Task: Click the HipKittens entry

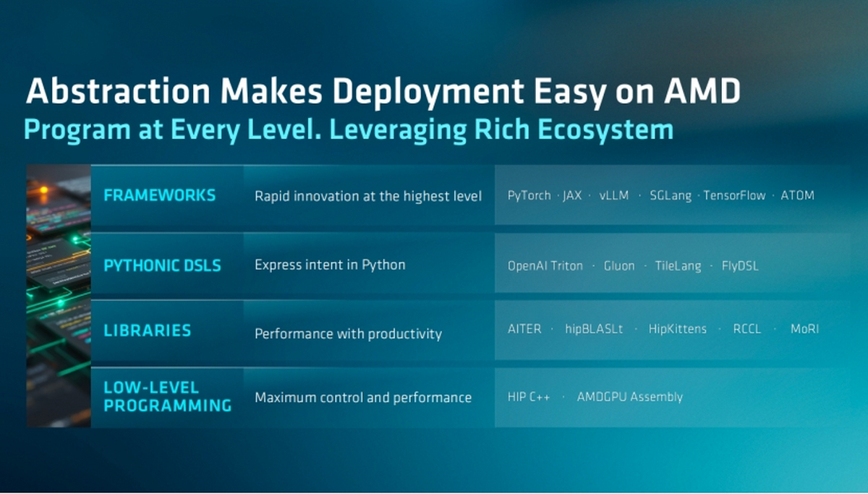Action: pos(677,329)
